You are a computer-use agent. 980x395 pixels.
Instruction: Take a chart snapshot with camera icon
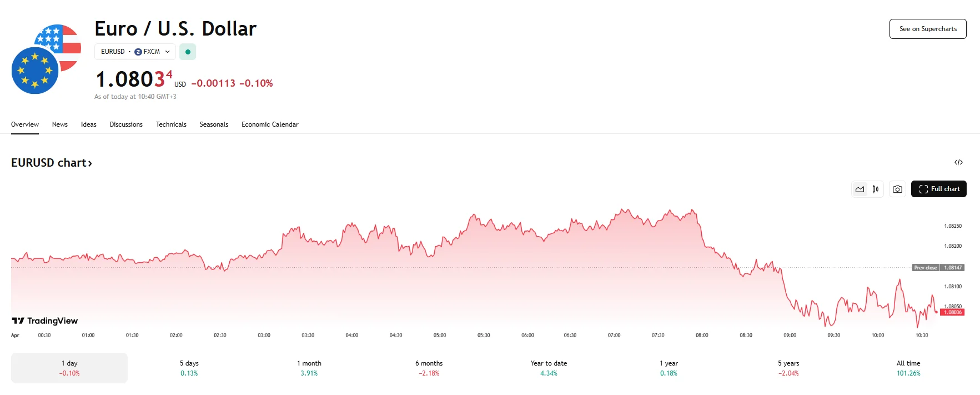click(x=897, y=189)
